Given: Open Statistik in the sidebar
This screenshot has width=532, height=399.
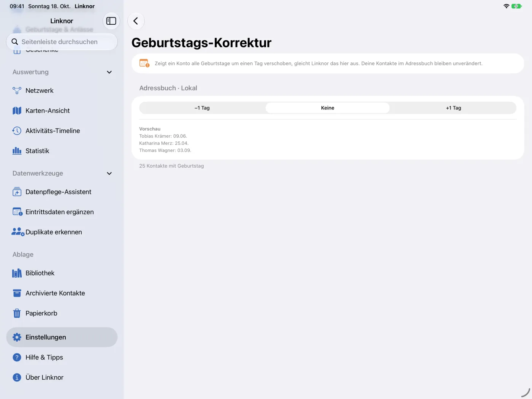Looking at the screenshot, I should coord(62,151).
